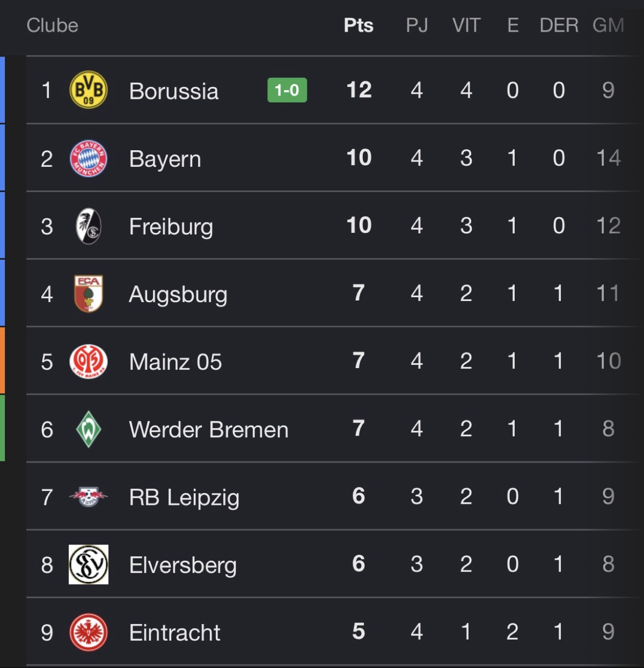Click the Borussia Dortmund BVB crest
This screenshot has width=644, height=668.
pyautogui.click(x=89, y=90)
